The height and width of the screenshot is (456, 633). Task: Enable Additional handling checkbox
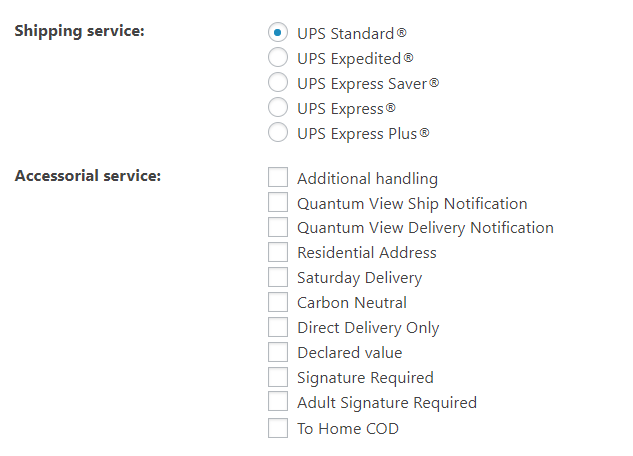pos(278,177)
